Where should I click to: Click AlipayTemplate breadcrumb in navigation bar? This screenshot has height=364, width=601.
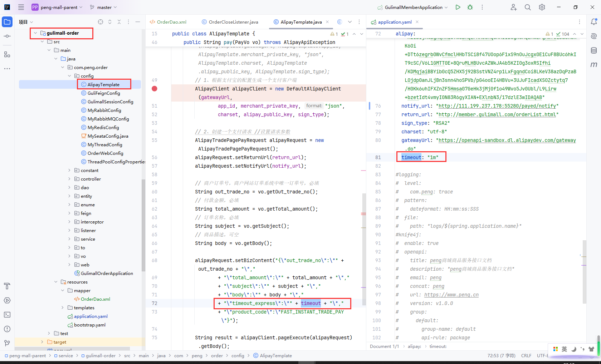coord(273,355)
